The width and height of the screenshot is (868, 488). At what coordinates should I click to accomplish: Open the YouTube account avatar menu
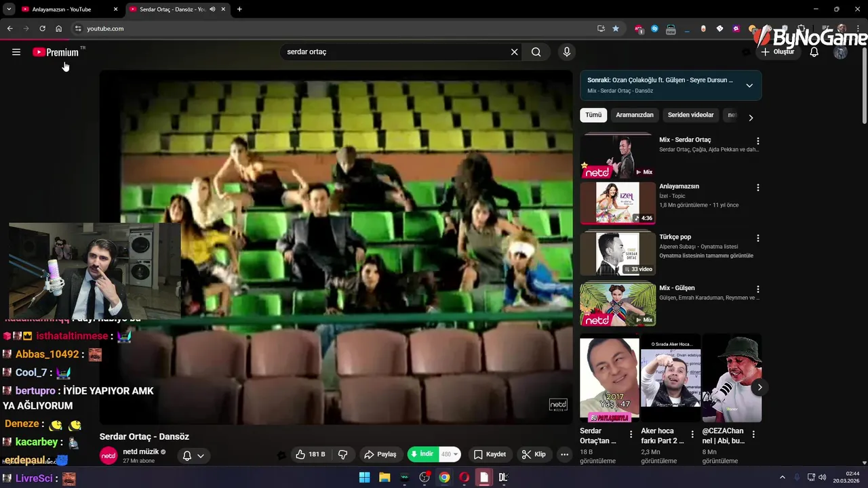coord(841,52)
